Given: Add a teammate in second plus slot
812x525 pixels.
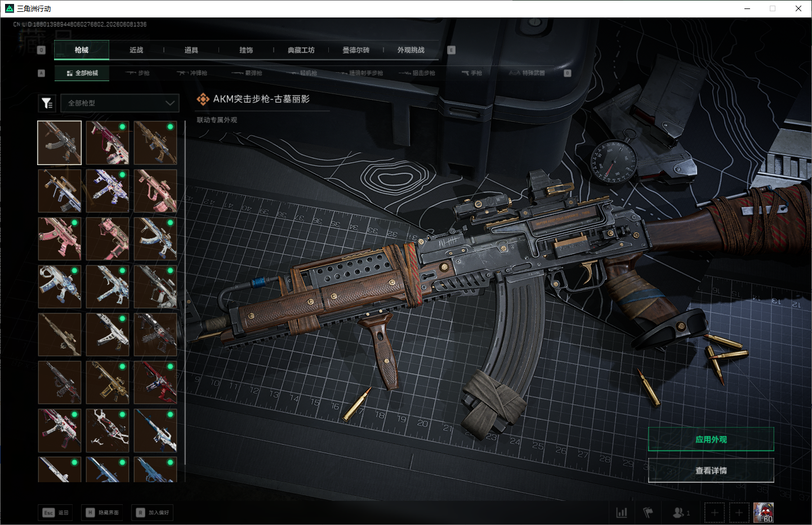Looking at the screenshot, I should (x=739, y=513).
